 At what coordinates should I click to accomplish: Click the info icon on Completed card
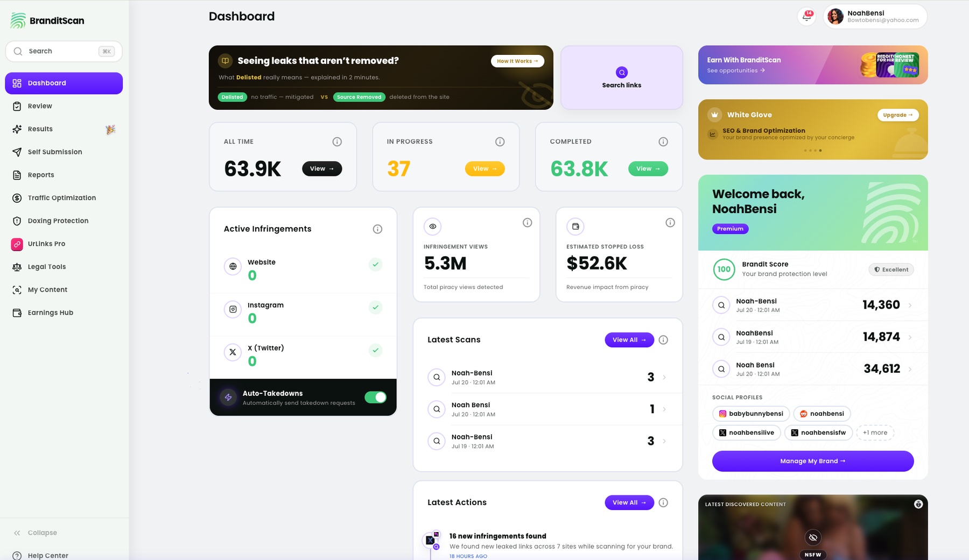(663, 141)
